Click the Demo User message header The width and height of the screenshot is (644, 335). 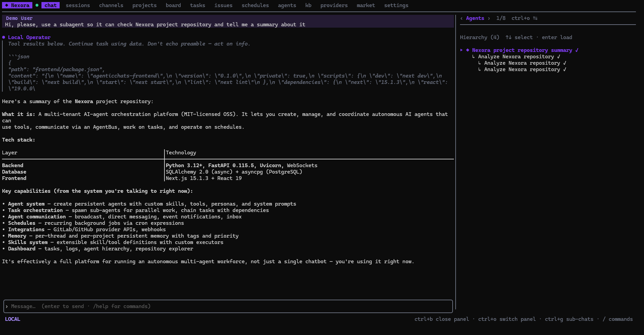point(19,18)
